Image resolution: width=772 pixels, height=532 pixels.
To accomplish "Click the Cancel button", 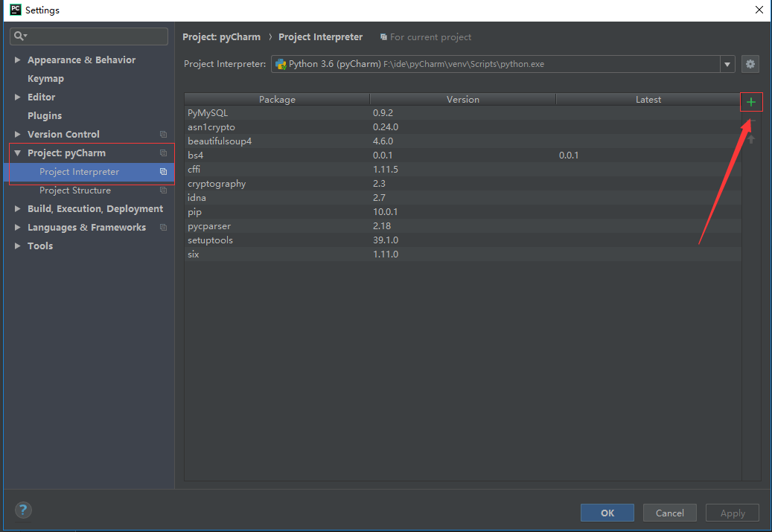I will (669, 513).
